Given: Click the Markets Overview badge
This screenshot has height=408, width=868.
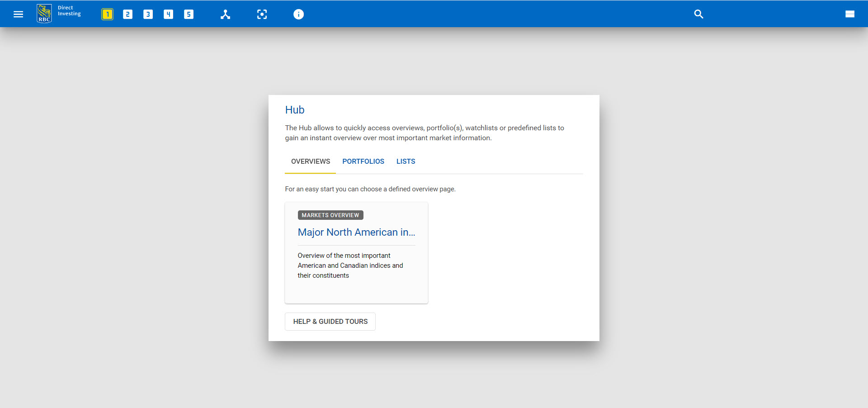Looking at the screenshot, I should tap(330, 215).
